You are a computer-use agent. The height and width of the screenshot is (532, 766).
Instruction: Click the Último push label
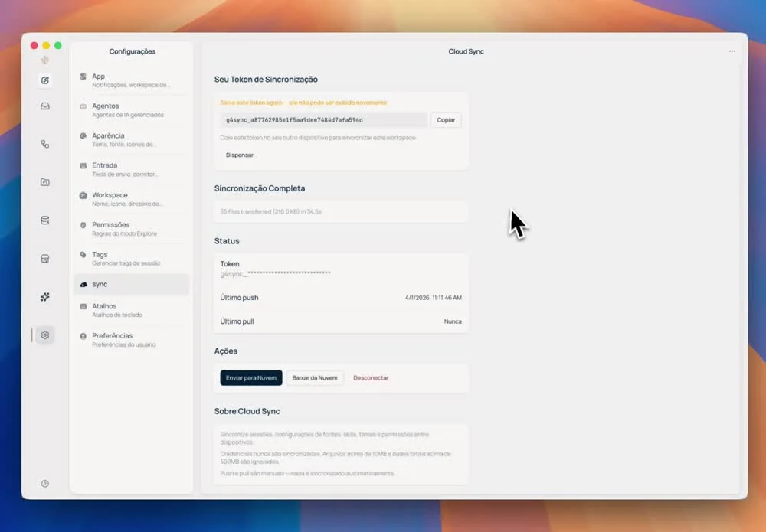tap(239, 298)
